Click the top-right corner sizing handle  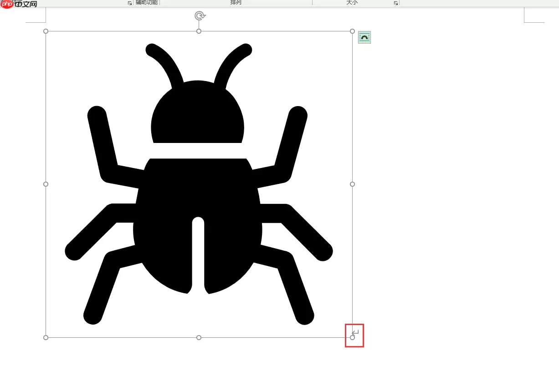click(352, 31)
